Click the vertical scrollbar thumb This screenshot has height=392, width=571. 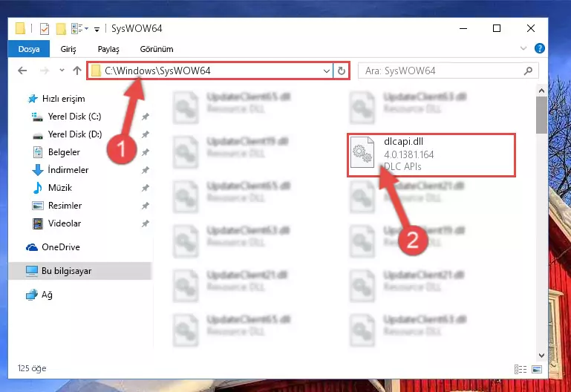pyautogui.click(x=541, y=115)
